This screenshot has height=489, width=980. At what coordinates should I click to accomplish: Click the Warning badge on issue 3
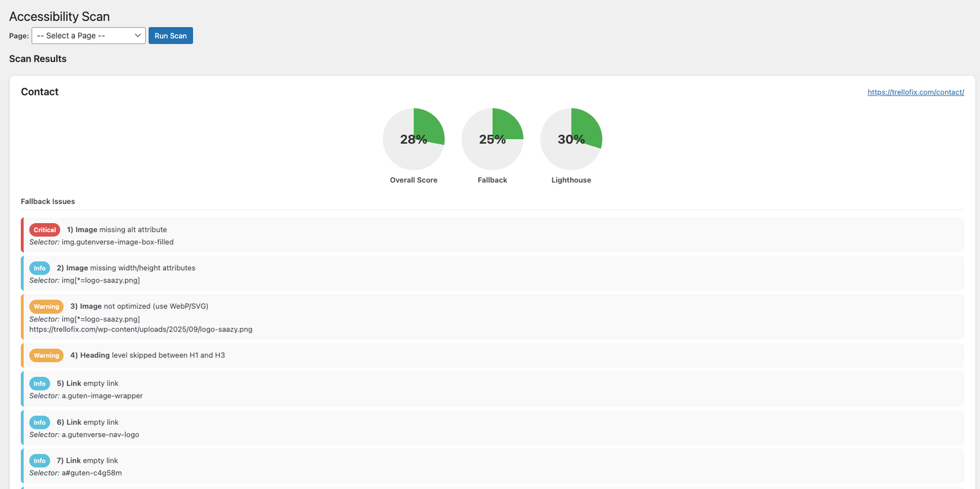click(x=47, y=306)
